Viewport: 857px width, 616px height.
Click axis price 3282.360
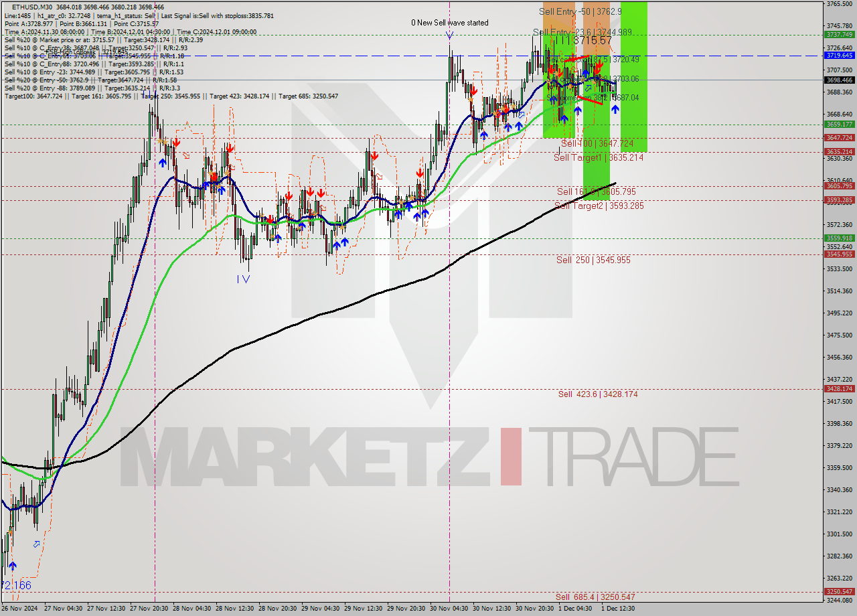tap(839, 556)
